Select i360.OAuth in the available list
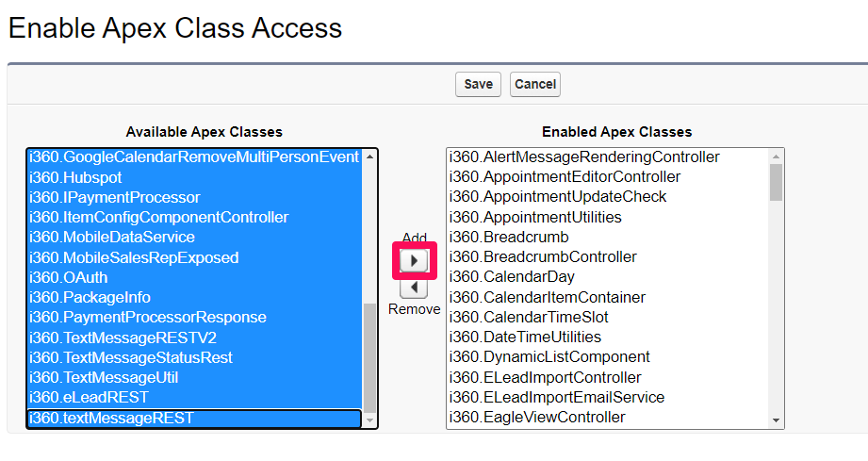 point(195,277)
